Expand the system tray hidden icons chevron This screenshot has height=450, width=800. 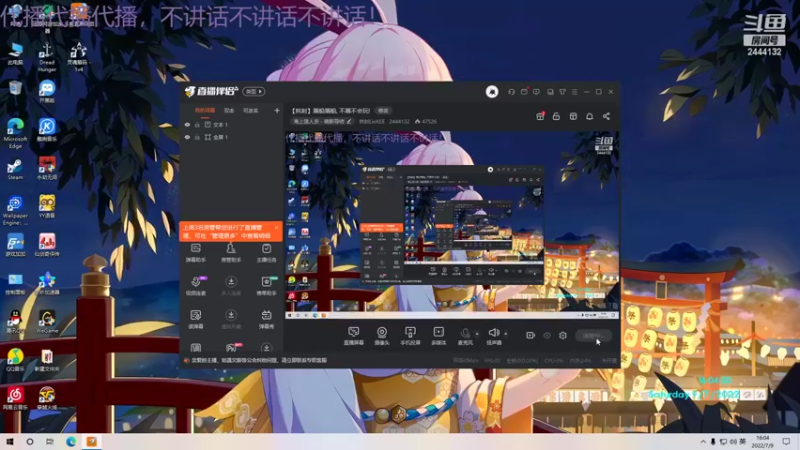point(703,442)
